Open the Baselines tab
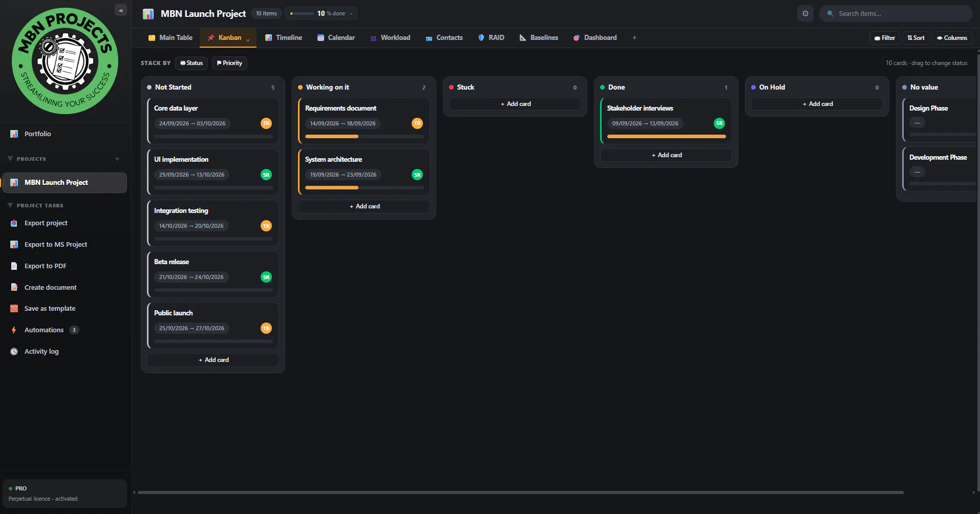This screenshot has width=980, height=514. (539, 38)
